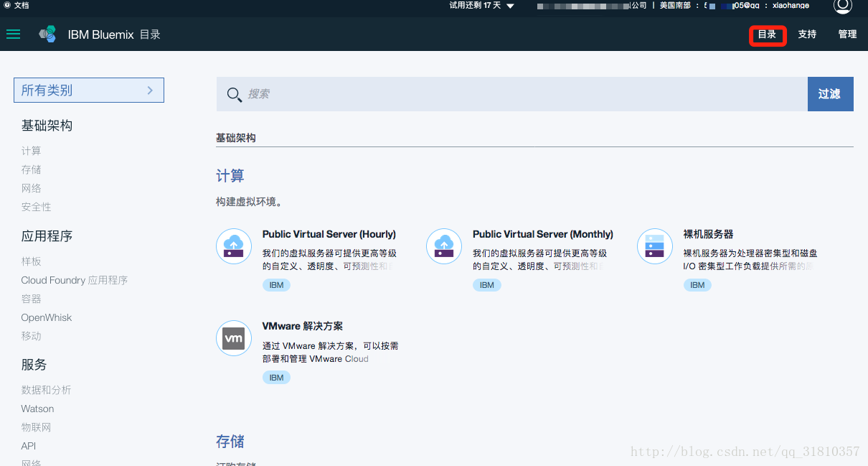Click the 计算 section heading in main content
Viewport: 868px width, 466px height.
230,175
